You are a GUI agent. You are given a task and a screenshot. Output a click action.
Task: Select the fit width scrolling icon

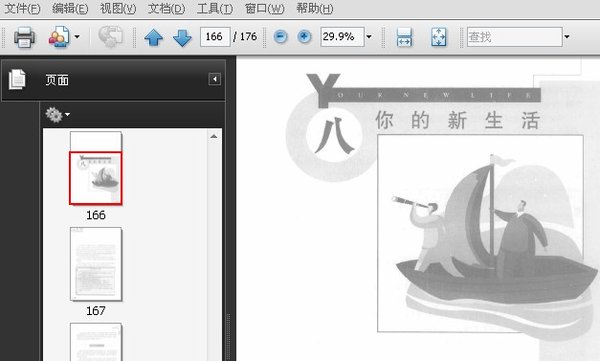click(404, 37)
